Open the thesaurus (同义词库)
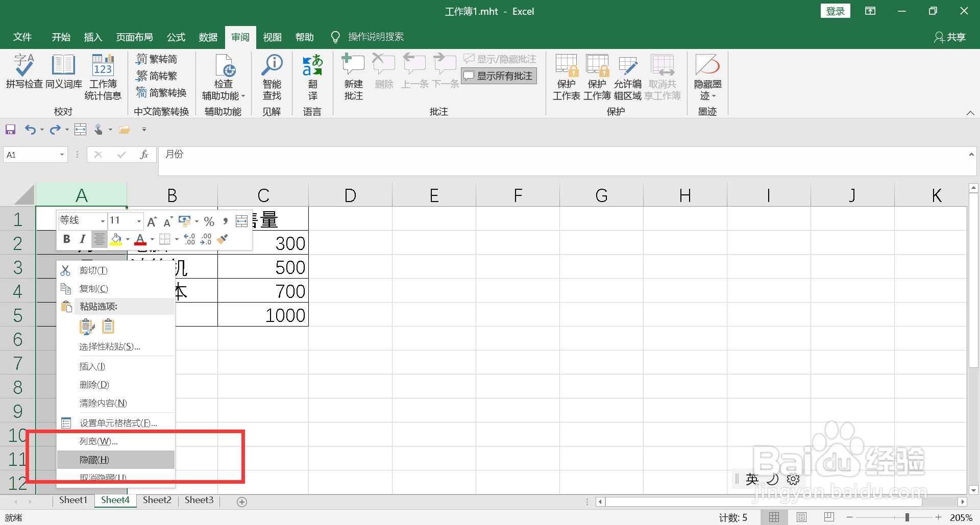The width and height of the screenshot is (980, 525). (x=64, y=71)
